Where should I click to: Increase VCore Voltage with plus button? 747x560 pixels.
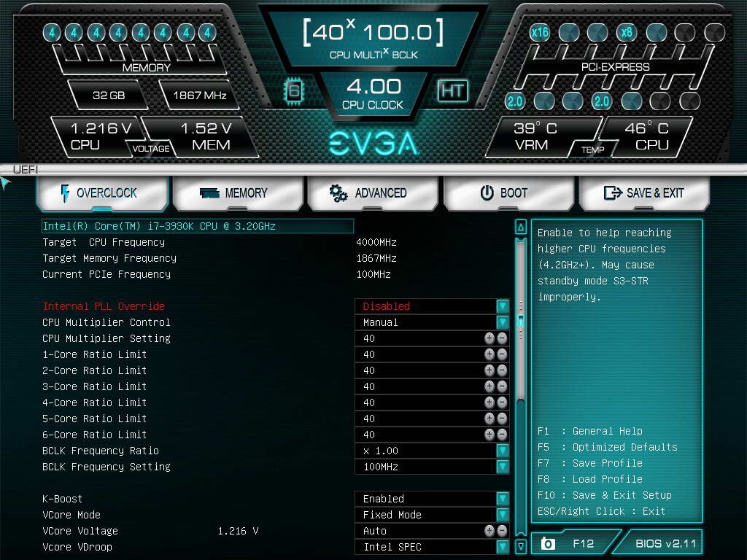pos(489,531)
